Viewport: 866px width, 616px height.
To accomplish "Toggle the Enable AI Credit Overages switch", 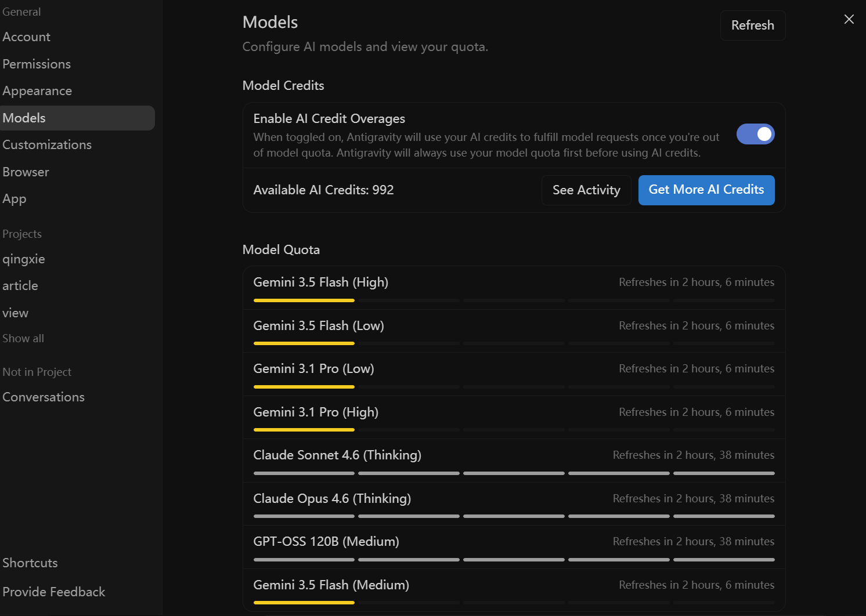I will point(755,134).
